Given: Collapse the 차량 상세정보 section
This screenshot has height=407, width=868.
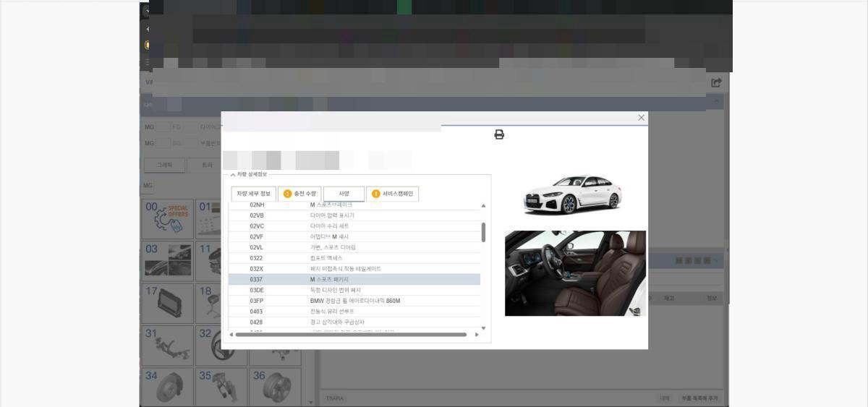Looking at the screenshot, I should 233,174.
